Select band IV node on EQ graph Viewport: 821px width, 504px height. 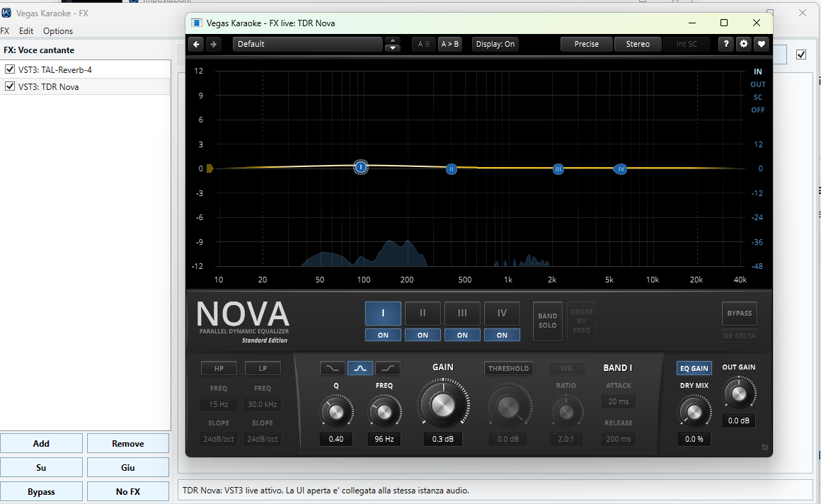[x=621, y=168]
